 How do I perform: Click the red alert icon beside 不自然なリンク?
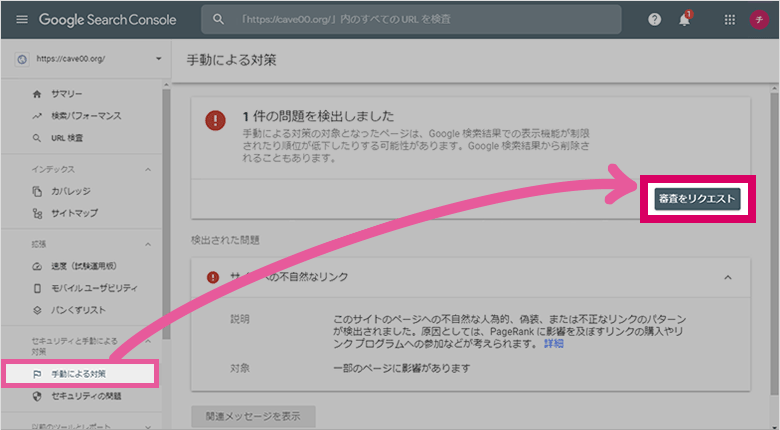(x=213, y=277)
